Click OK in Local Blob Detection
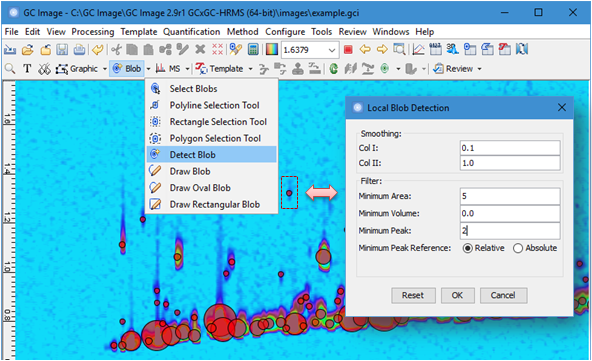Viewport: 592px width, 361px height. [x=457, y=295]
